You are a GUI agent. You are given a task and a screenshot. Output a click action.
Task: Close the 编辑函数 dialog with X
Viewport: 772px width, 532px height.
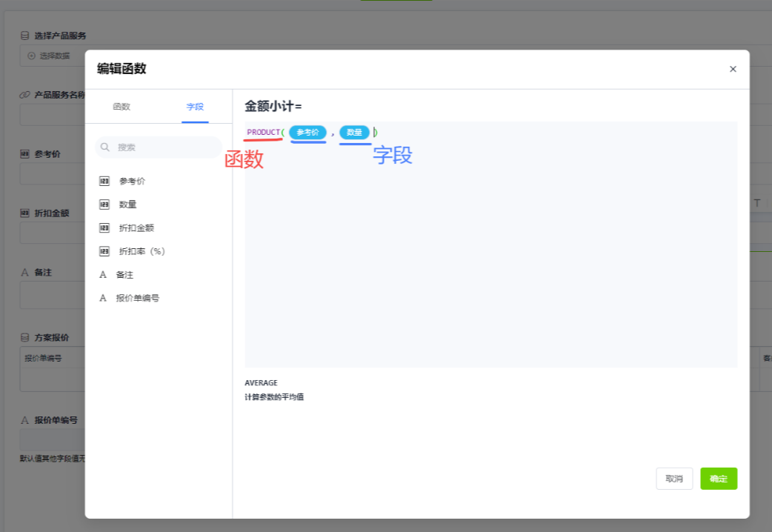(x=733, y=69)
